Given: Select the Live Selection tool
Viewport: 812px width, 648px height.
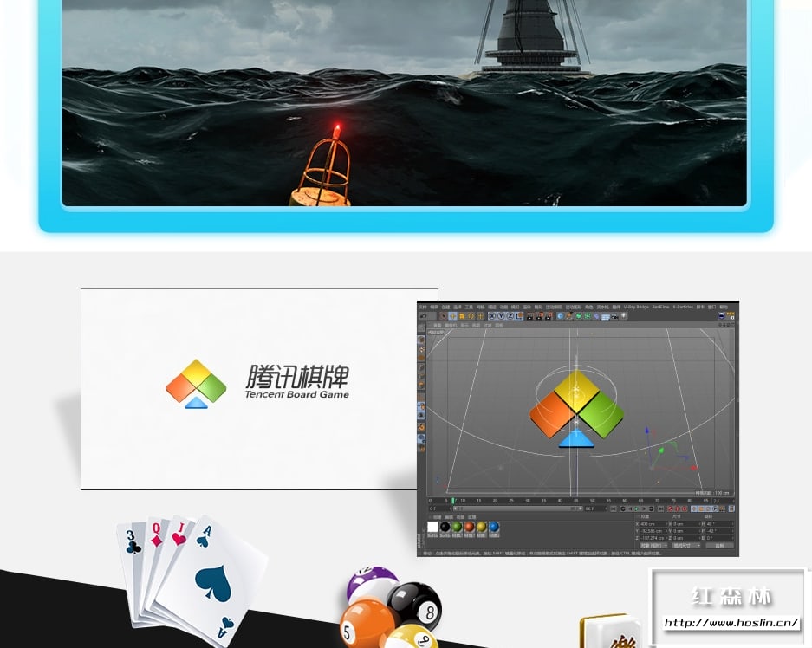Looking at the screenshot, I should click(444, 315).
